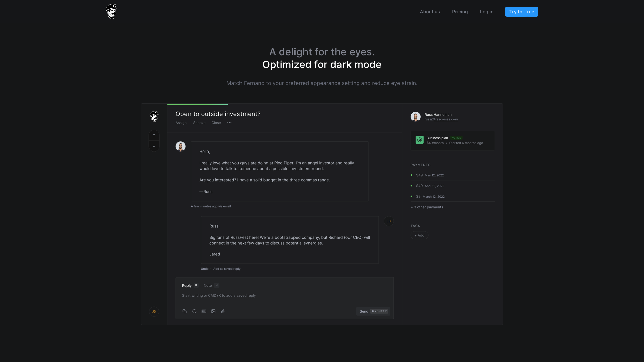644x362 pixels.
Task: Click the ACTIVE status badge
Action: coord(456,138)
